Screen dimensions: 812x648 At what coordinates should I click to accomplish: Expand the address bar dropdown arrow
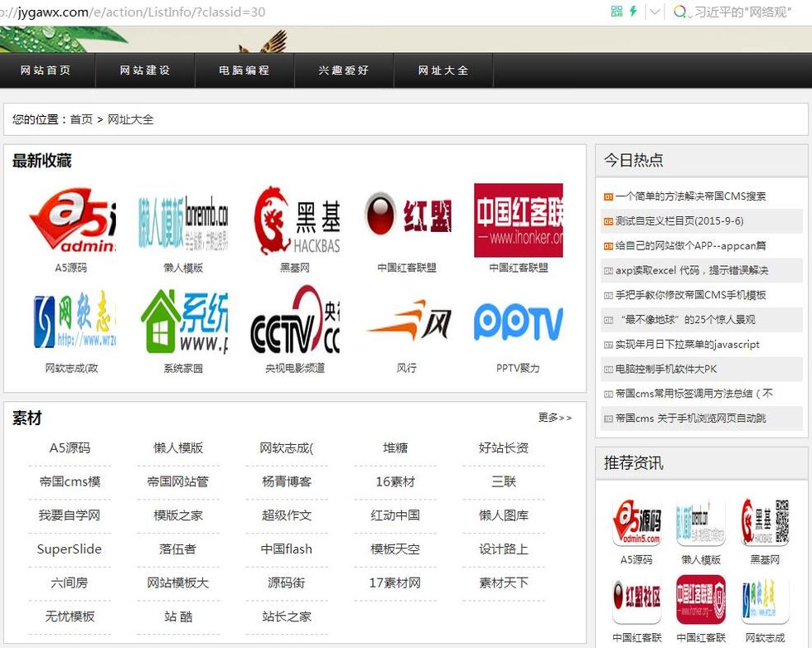655,12
